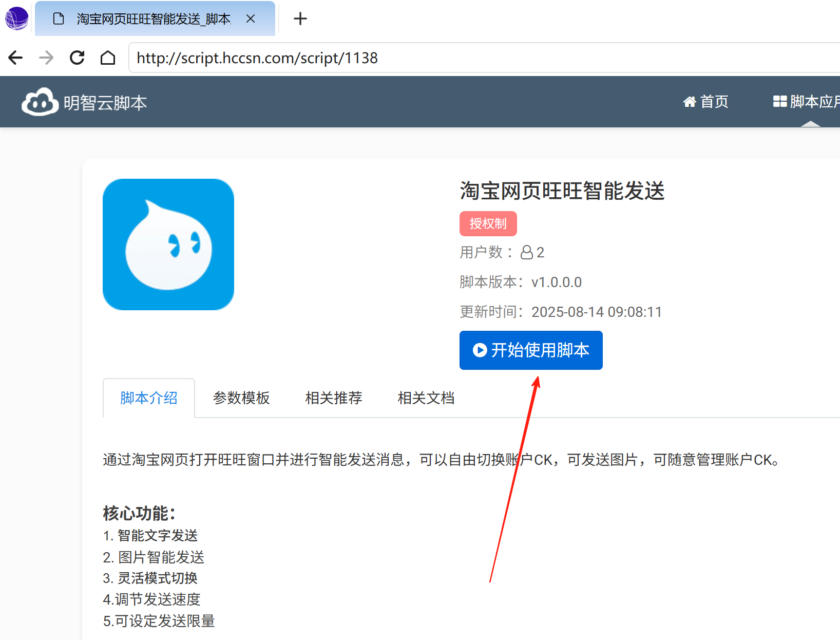The image size is (840, 640).
Task: Click the 核心功能 heading
Action: pyautogui.click(x=140, y=513)
